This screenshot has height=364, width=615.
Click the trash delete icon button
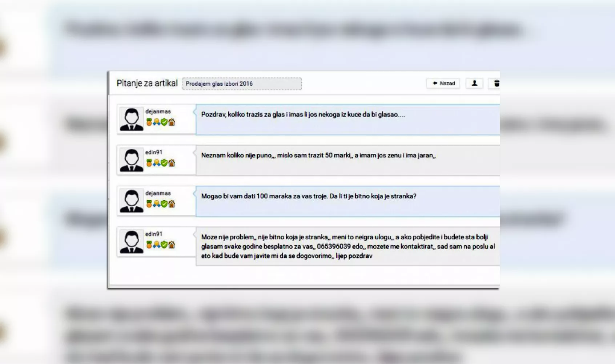[496, 84]
